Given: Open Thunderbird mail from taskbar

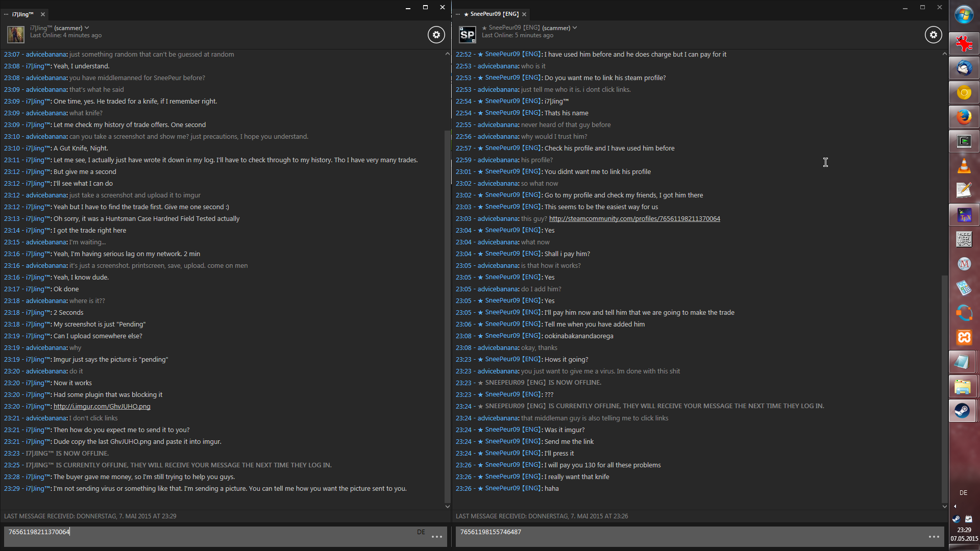Looking at the screenshot, I should (x=963, y=68).
